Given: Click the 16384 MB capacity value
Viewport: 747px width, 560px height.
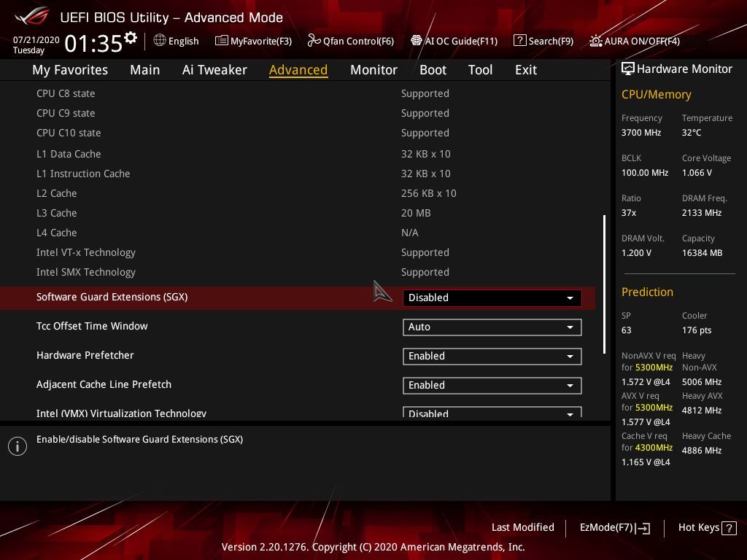Looking at the screenshot, I should 702,253.
